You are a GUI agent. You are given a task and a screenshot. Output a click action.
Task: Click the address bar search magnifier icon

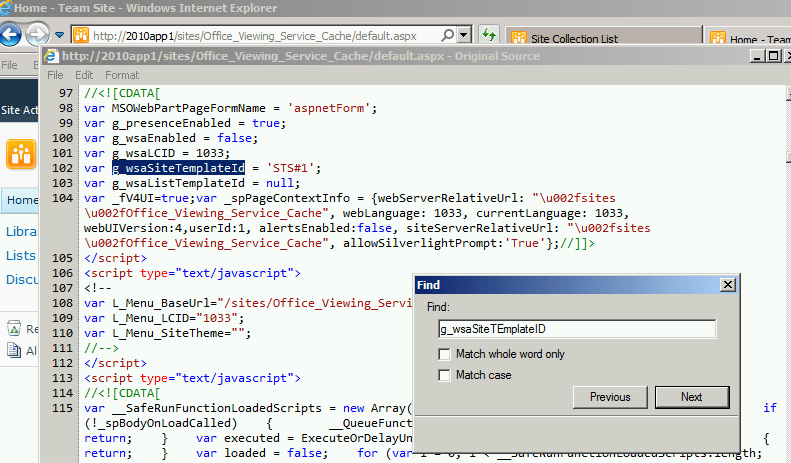(x=447, y=35)
